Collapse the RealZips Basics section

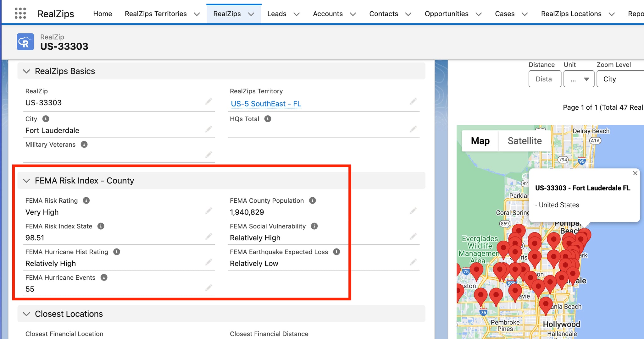point(26,71)
